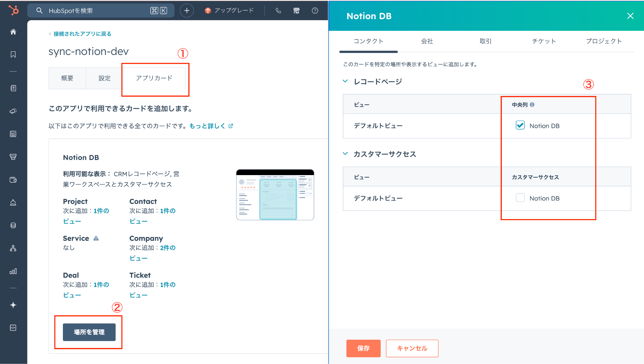
Task: Click the アップグレード button in top bar
Action: click(x=229, y=10)
